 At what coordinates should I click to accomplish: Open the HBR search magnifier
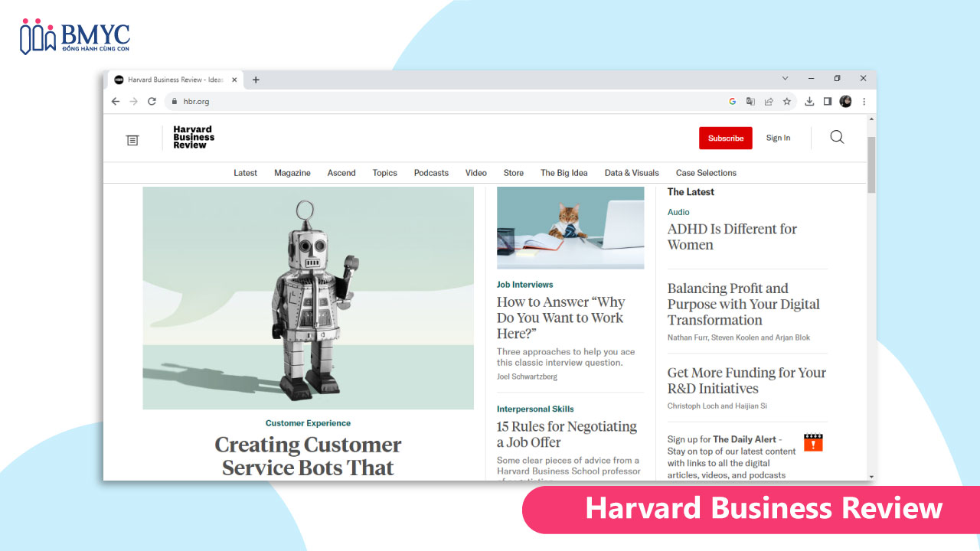click(x=836, y=137)
